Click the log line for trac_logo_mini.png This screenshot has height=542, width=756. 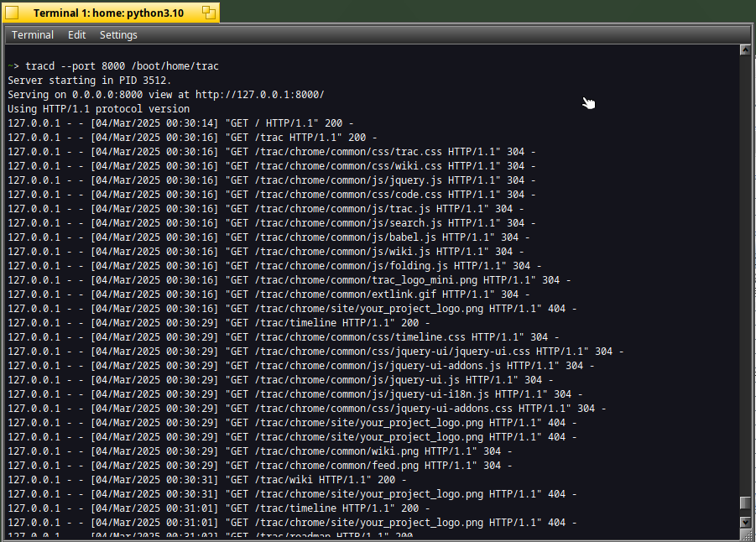point(289,279)
